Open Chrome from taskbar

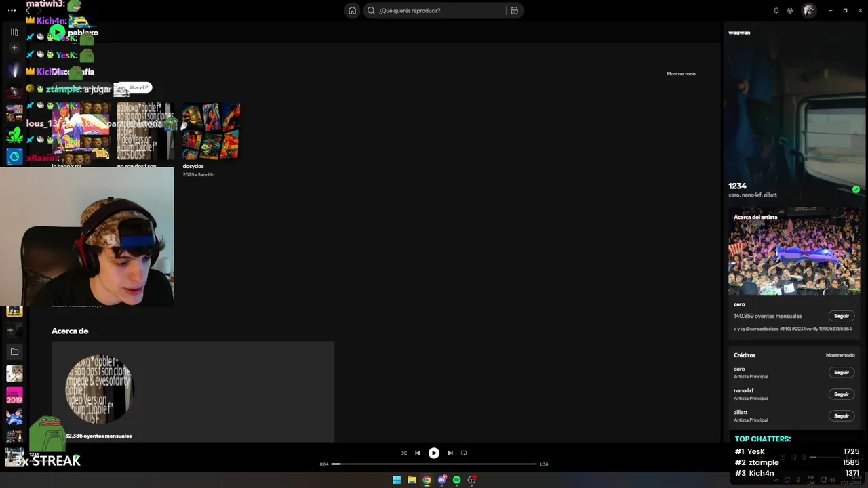(x=427, y=480)
